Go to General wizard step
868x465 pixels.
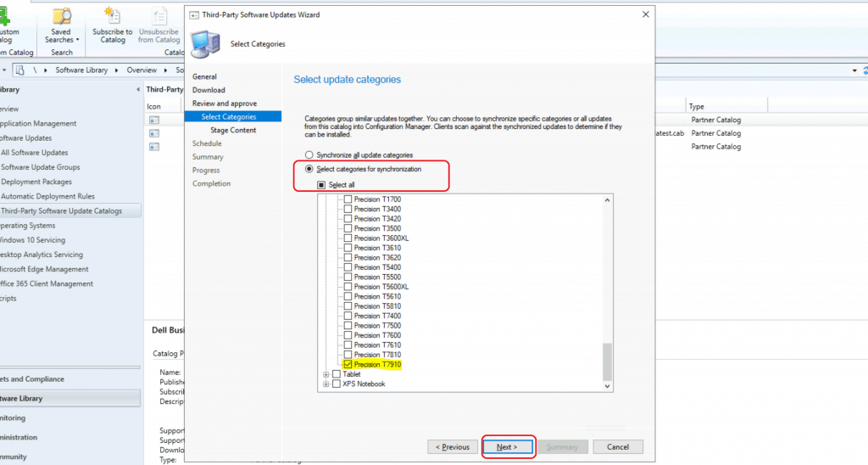pos(204,76)
